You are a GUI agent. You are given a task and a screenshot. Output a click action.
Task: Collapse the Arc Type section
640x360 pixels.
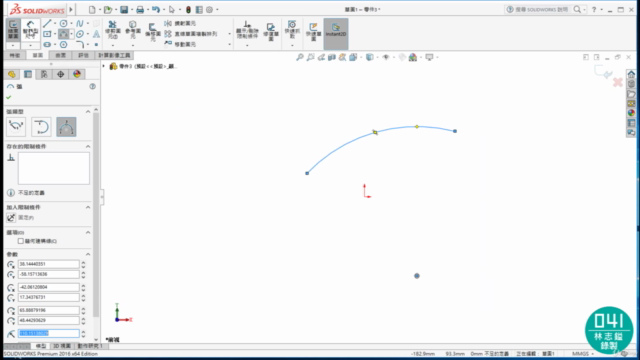pyautogui.click(x=88, y=111)
